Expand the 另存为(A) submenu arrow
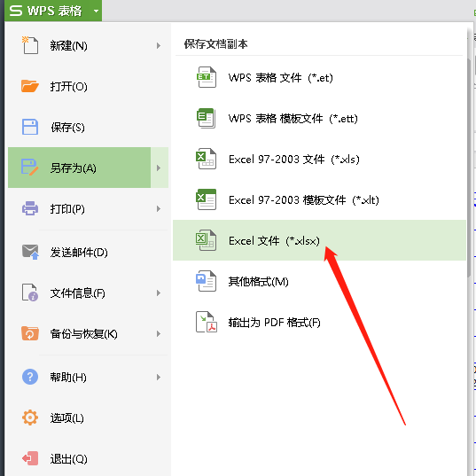The height and width of the screenshot is (476, 476). [x=160, y=168]
